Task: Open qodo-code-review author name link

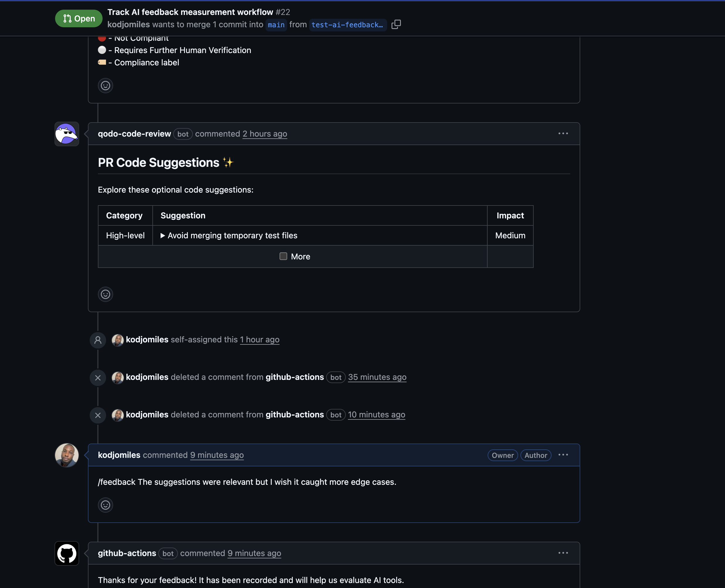Action: [x=134, y=134]
